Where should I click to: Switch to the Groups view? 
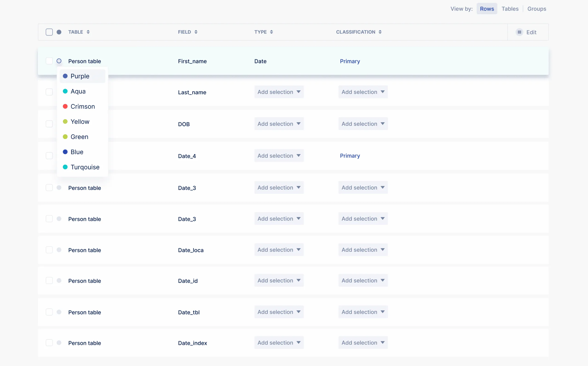click(537, 8)
